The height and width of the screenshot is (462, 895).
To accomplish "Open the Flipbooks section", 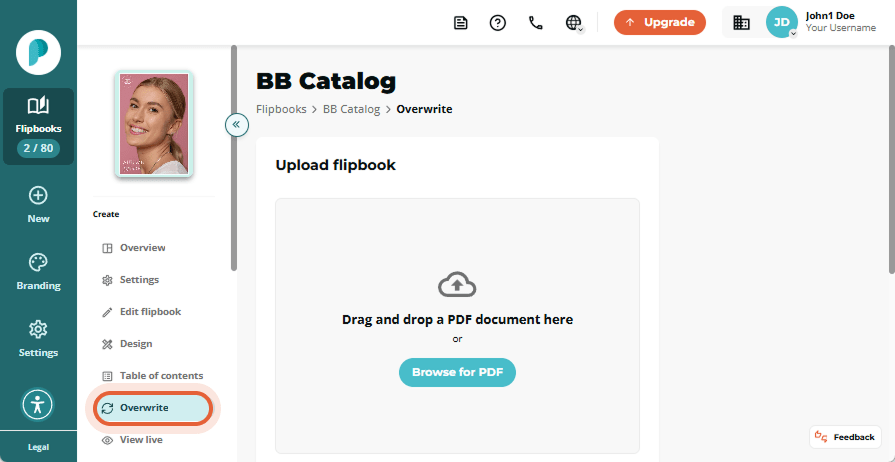I will point(38,126).
